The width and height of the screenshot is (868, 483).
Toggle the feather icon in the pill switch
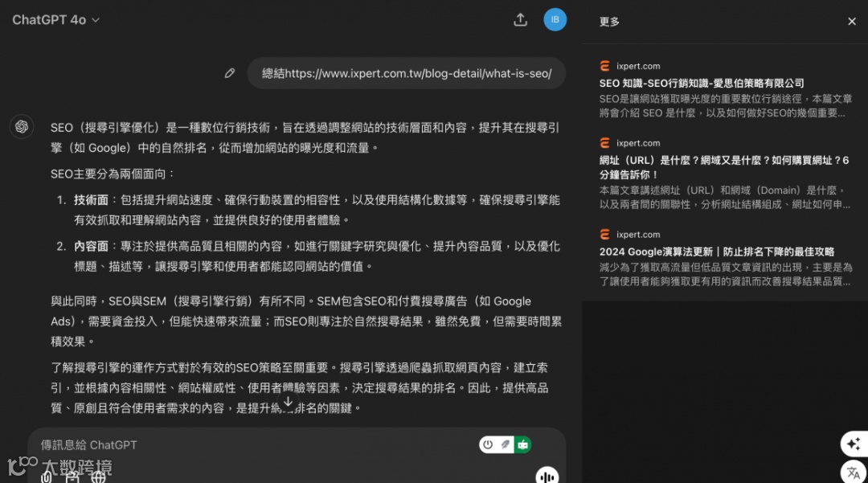pyautogui.click(x=505, y=444)
